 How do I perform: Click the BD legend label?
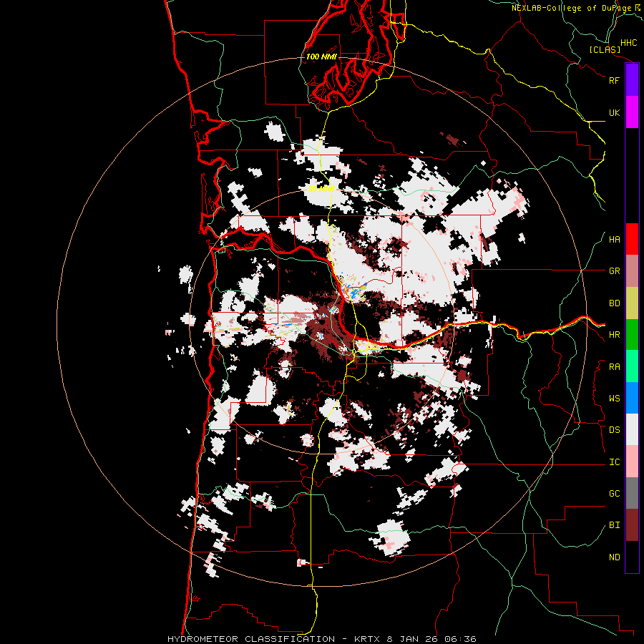click(614, 303)
